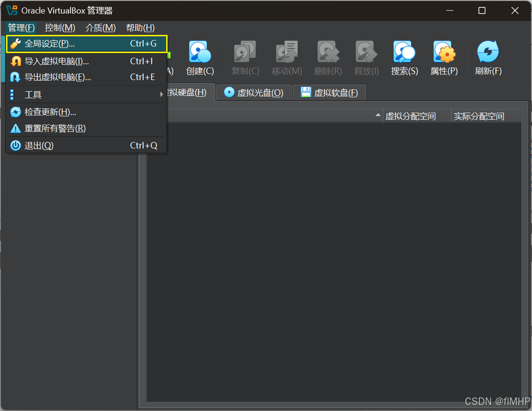Click the Remove (删除) toolbar icon
The width and height of the screenshot is (532, 411).
[328, 52]
